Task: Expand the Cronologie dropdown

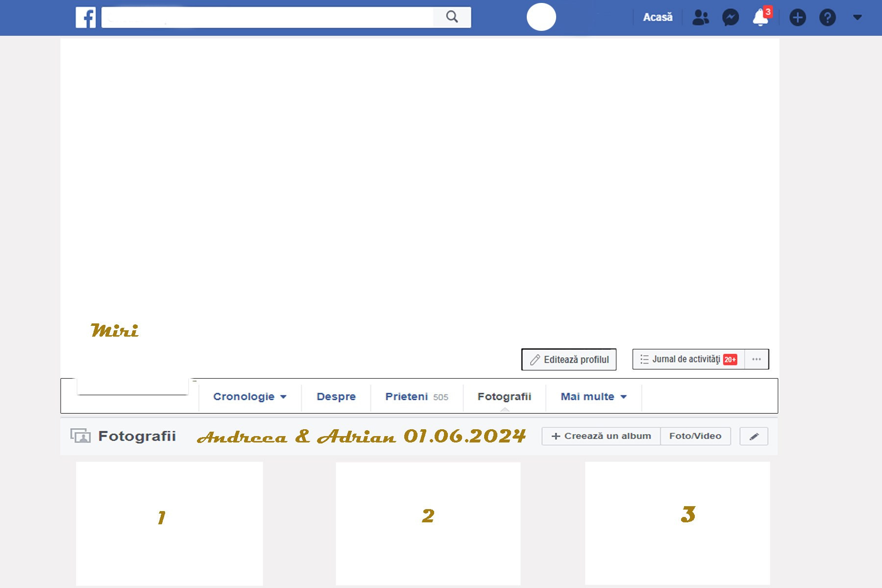Action: tap(249, 396)
